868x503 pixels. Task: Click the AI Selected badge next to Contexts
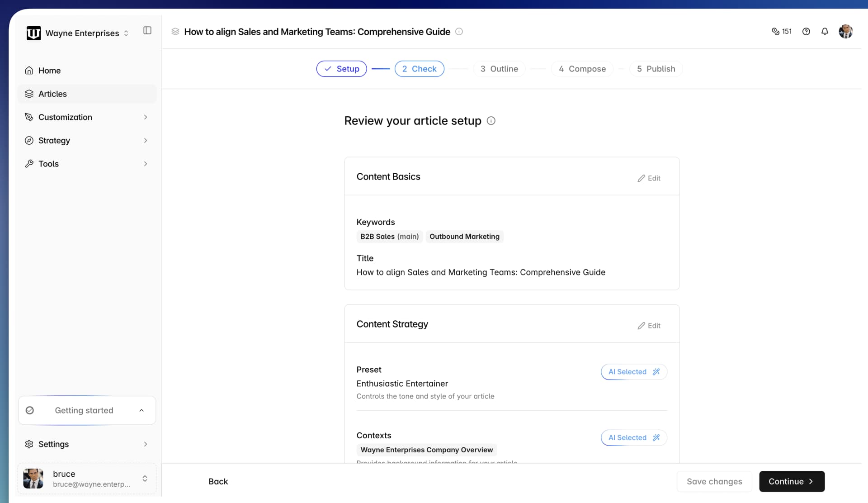point(633,437)
